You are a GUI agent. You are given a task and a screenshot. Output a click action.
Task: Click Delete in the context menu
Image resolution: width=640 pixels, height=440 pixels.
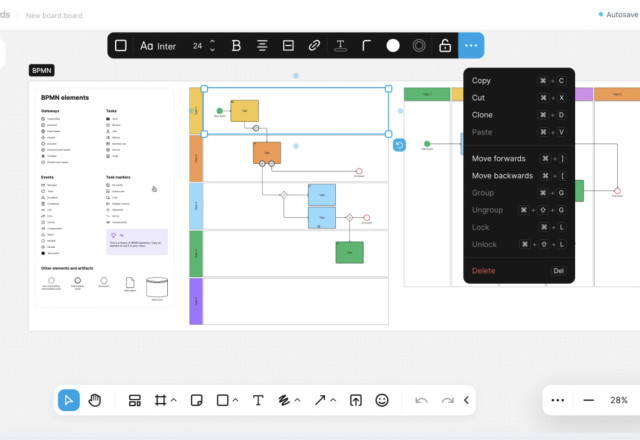(x=483, y=271)
